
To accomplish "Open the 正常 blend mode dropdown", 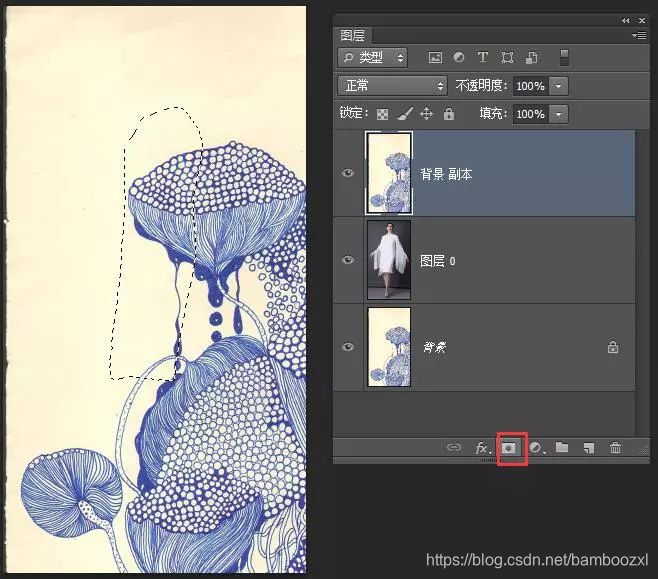I will click(x=392, y=86).
